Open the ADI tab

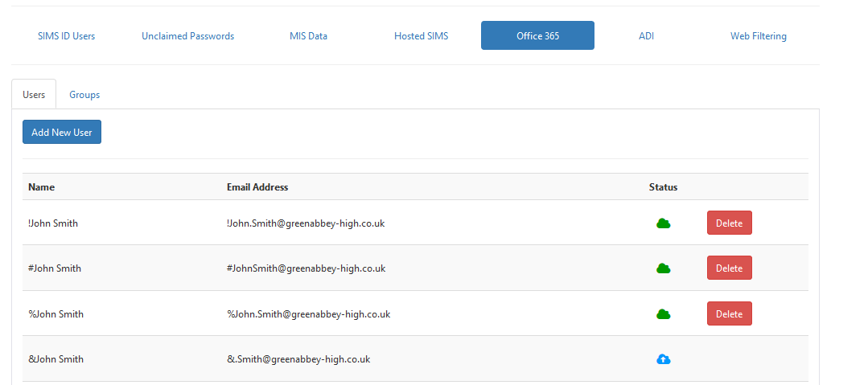tap(646, 36)
